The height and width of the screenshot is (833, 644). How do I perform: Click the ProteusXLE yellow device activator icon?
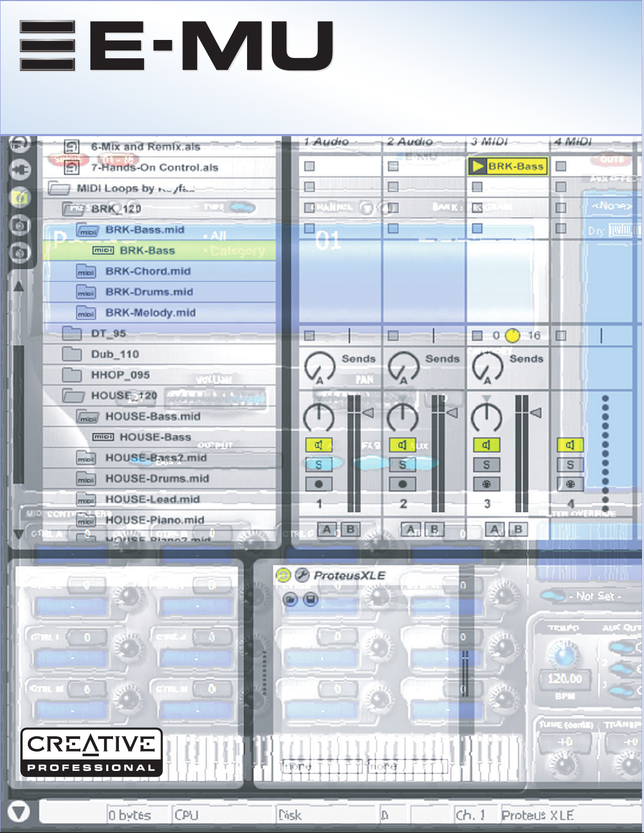point(283,575)
